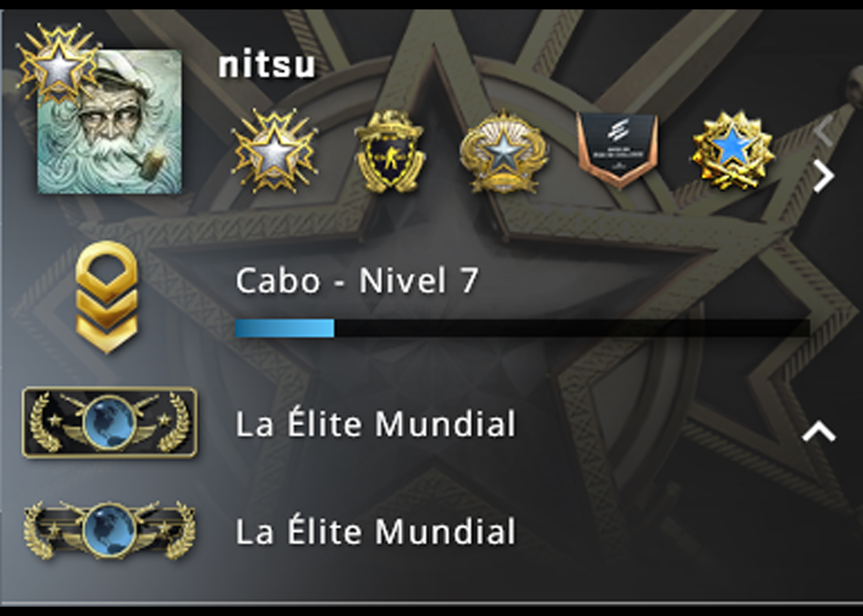Viewport: 863px width, 616px height.
Task: Click the winged Global Elite emblem below
Action: coord(109,530)
